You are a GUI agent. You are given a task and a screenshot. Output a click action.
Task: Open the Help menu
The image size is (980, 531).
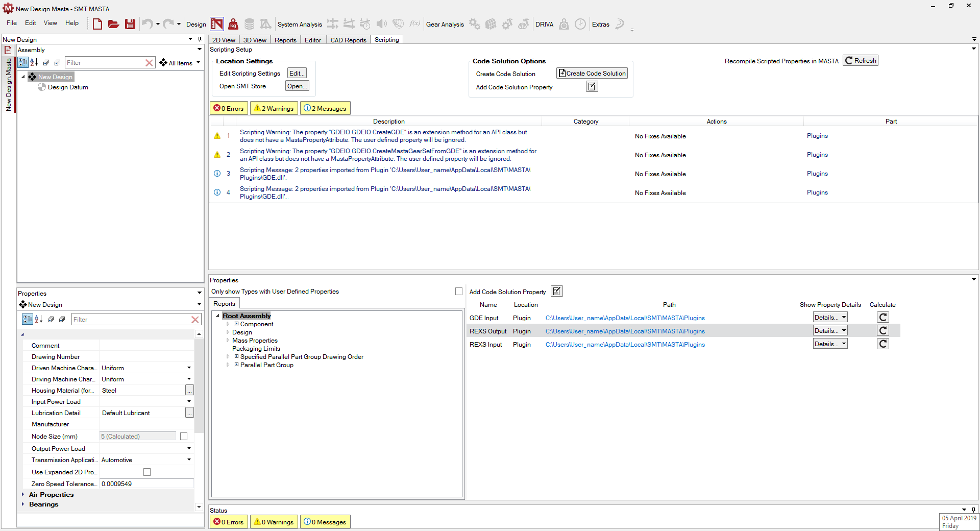tap(72, 23)
